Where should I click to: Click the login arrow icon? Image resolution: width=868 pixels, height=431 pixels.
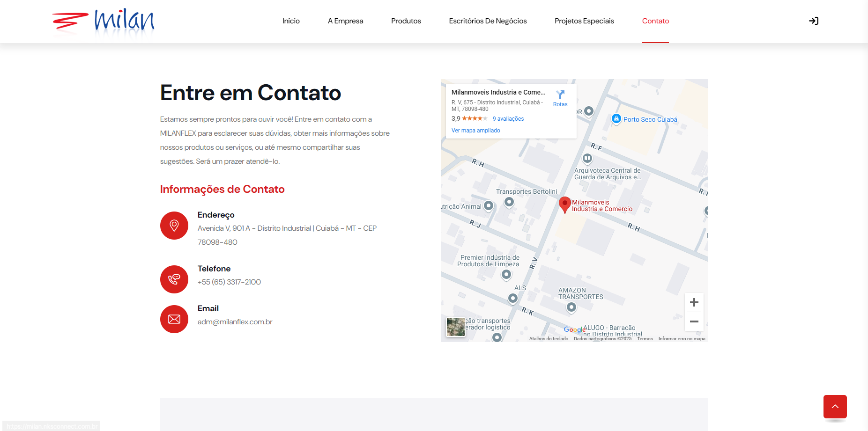click(x=814, y=21)
